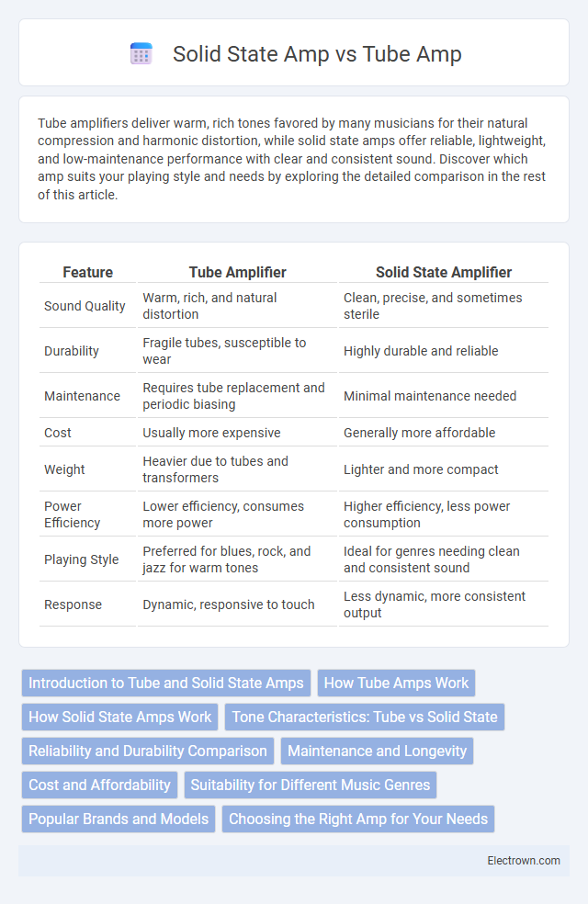Click the Solid State Amp vs Tube Amp heading
Screen dimensions: 588x904
tap(317, 53)
